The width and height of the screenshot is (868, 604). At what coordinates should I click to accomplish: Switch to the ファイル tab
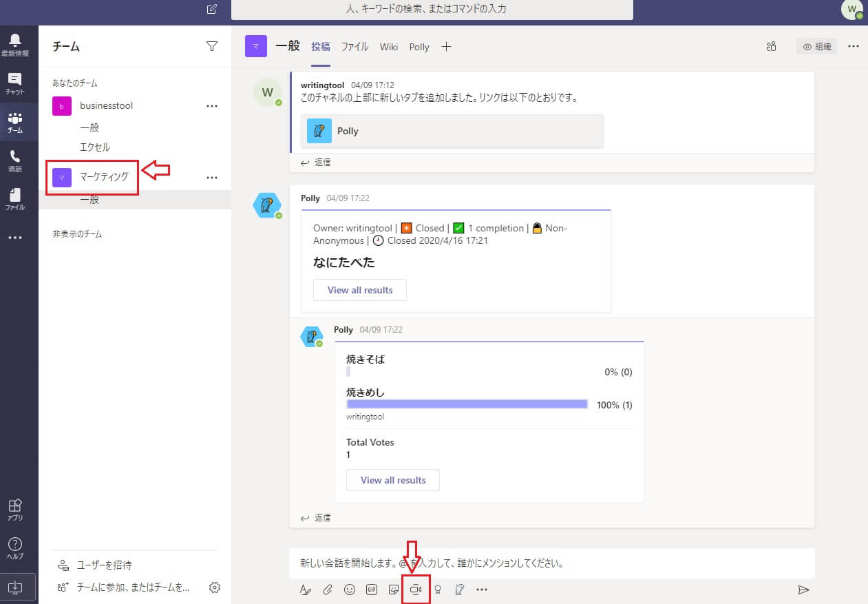point(355,47)
